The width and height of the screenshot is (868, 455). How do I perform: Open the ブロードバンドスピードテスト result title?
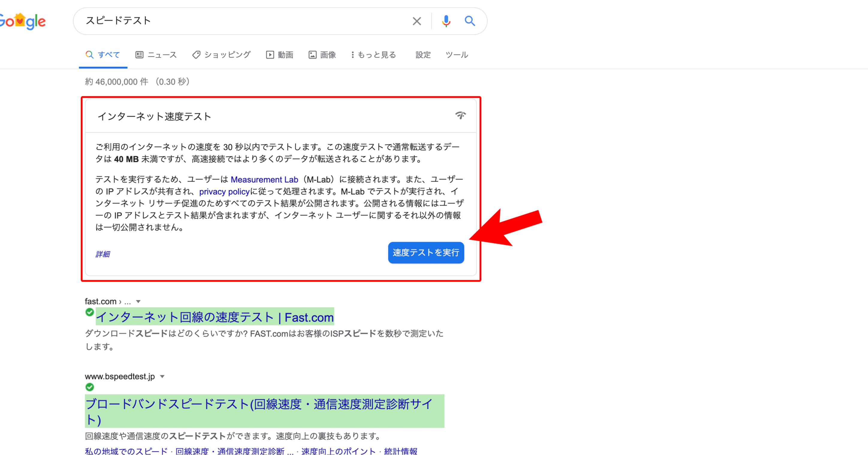click(x=265, y=411)
